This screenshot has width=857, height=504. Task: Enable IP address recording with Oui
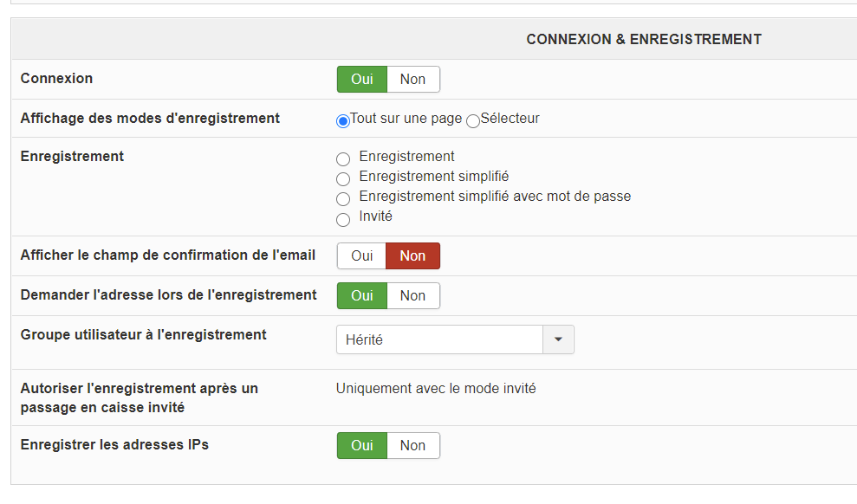(x=362, y=446)
